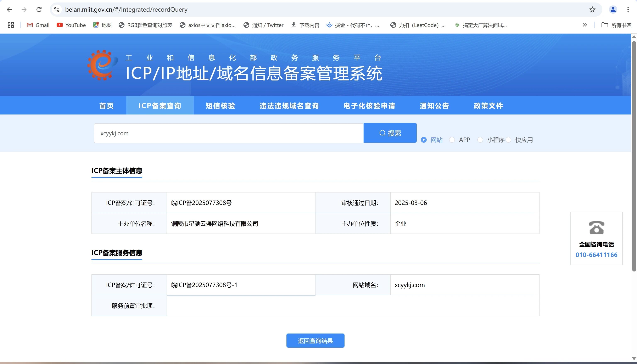637x364 pixels.
Task: Open the 所有书签 bookmarks folder
Action: coord(616,25)
